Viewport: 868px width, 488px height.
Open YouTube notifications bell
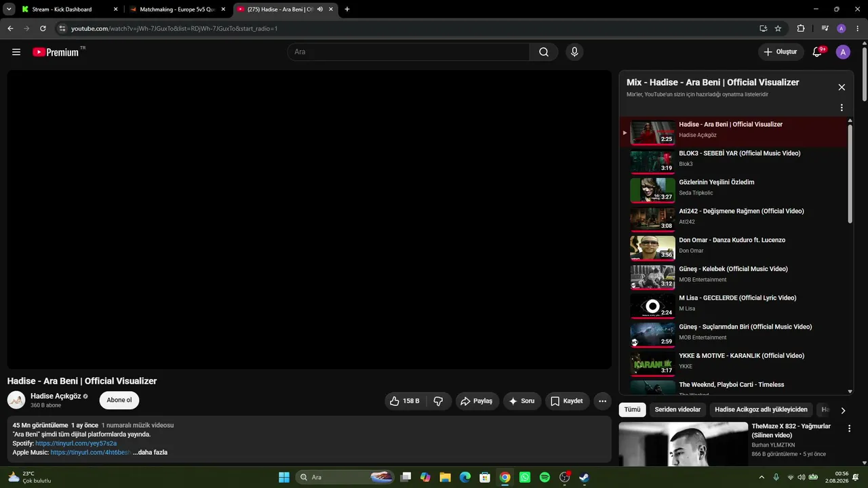[818, 52]
